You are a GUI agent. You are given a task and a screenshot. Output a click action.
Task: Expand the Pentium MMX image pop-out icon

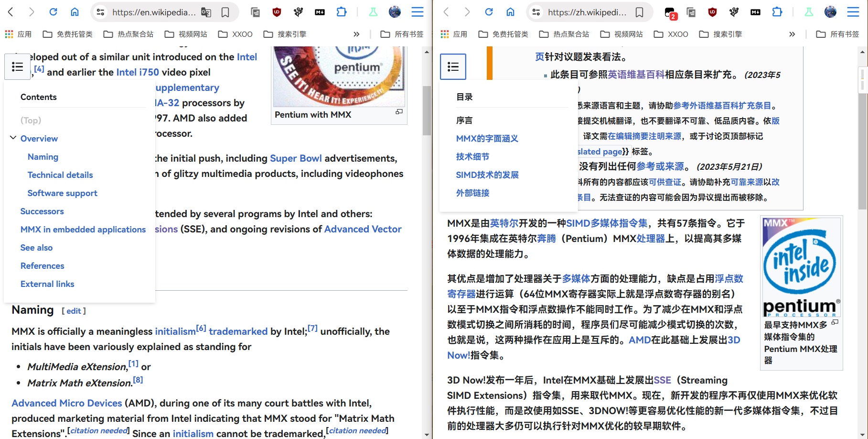[x=835, y=322]
